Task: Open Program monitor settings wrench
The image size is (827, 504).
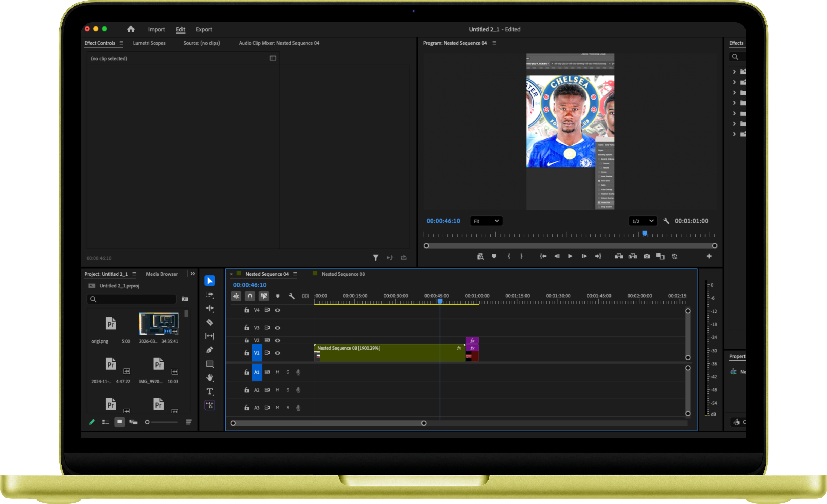Action: (666, 221)
